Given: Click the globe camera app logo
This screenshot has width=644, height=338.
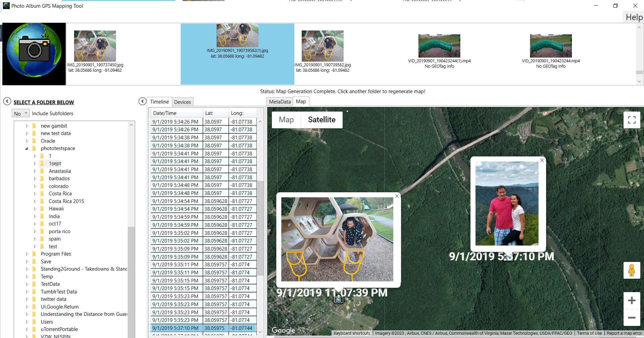Looking at the screenshot, I should click(x=34, y=54).
